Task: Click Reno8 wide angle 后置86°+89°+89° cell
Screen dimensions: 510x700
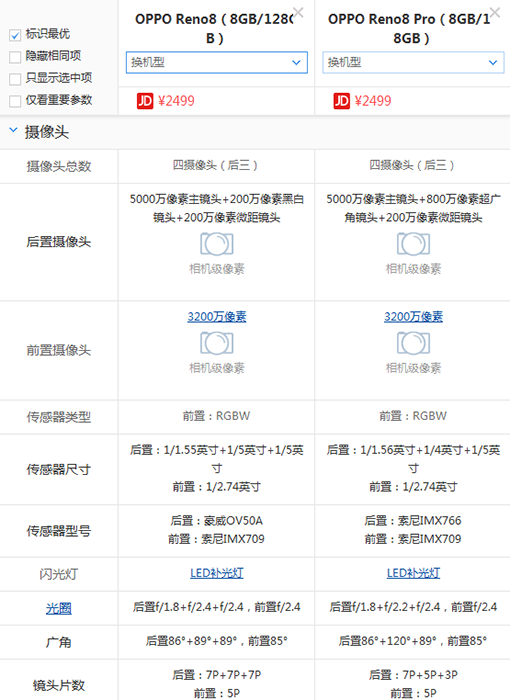Action: pos(217,641)
